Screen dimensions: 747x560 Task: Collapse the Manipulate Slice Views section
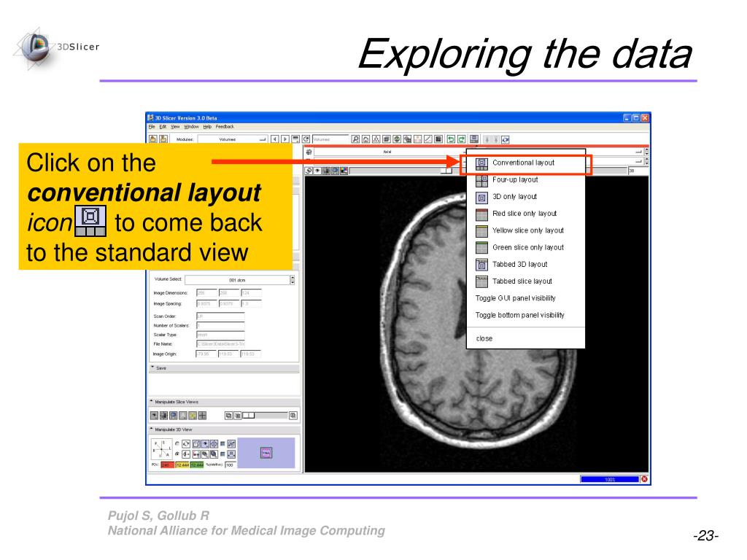(224, 402)
